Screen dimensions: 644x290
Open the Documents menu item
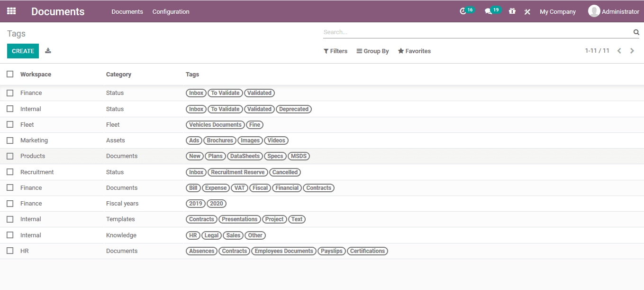[x=127, y=12]
